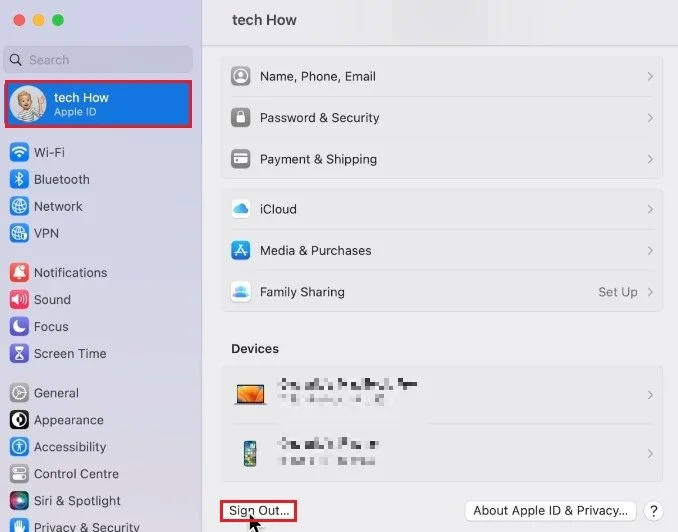Expand the Family Sharing chevron
Screen dimensions: 678x532
pos(650,292)
